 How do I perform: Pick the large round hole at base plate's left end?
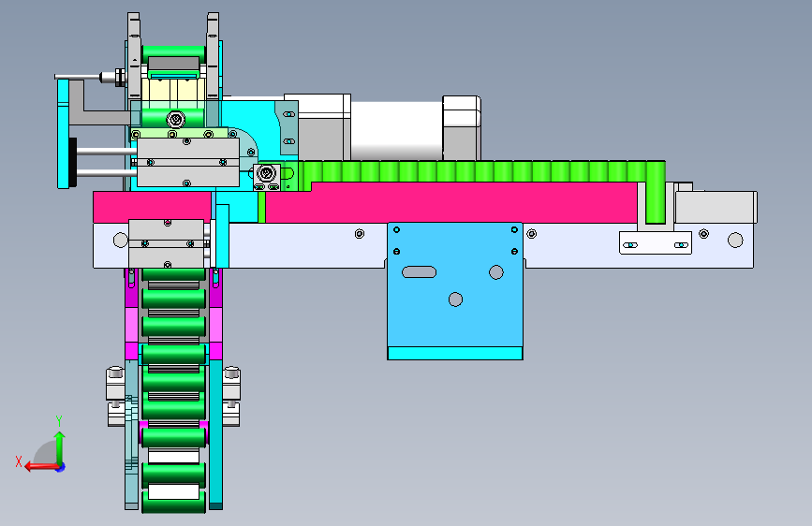121,241
